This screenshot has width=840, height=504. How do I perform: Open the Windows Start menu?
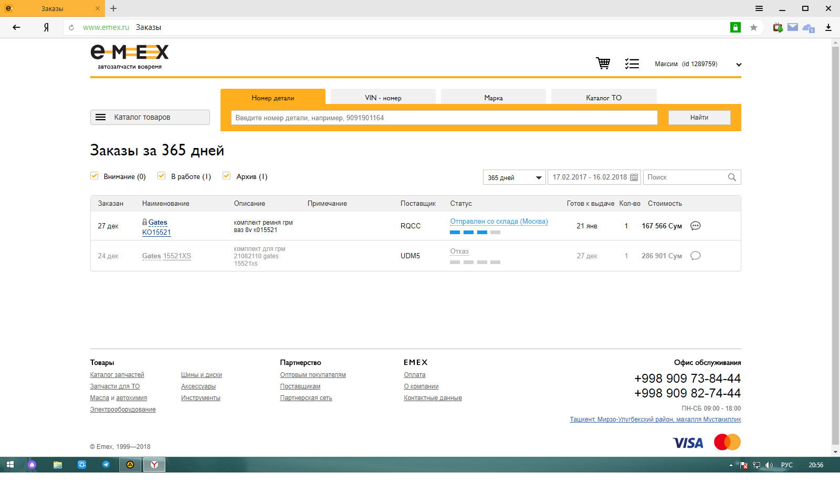pyautogui.click(x=10, y=465)
